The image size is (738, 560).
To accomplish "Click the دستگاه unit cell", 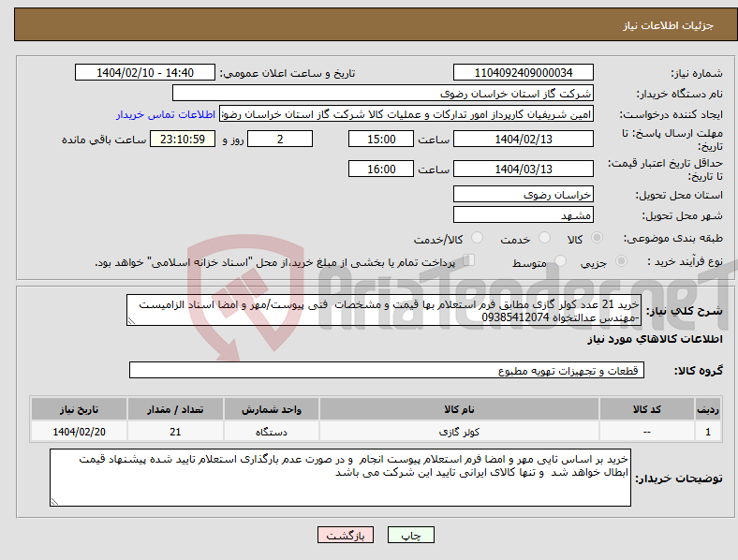I will click(x=272, y=431).
